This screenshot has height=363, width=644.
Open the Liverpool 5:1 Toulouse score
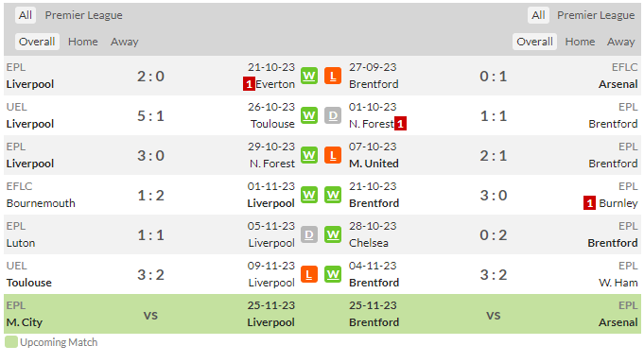pos(150,115)
